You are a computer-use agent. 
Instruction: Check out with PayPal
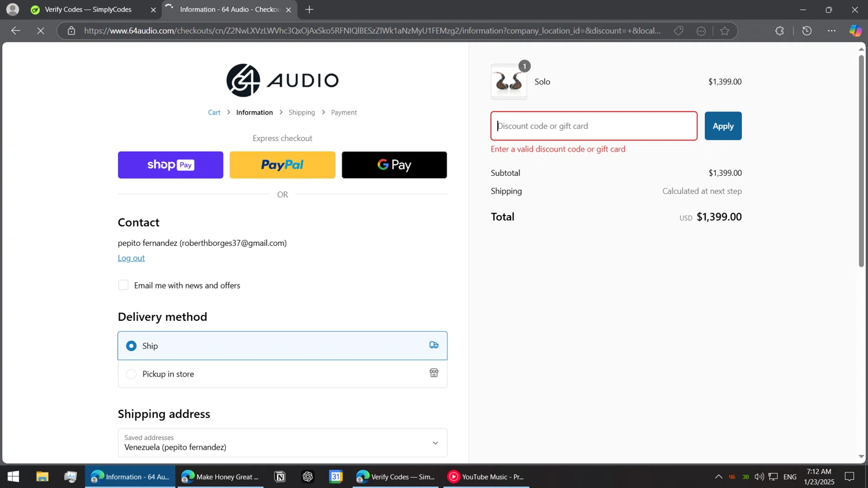point(282,165)
